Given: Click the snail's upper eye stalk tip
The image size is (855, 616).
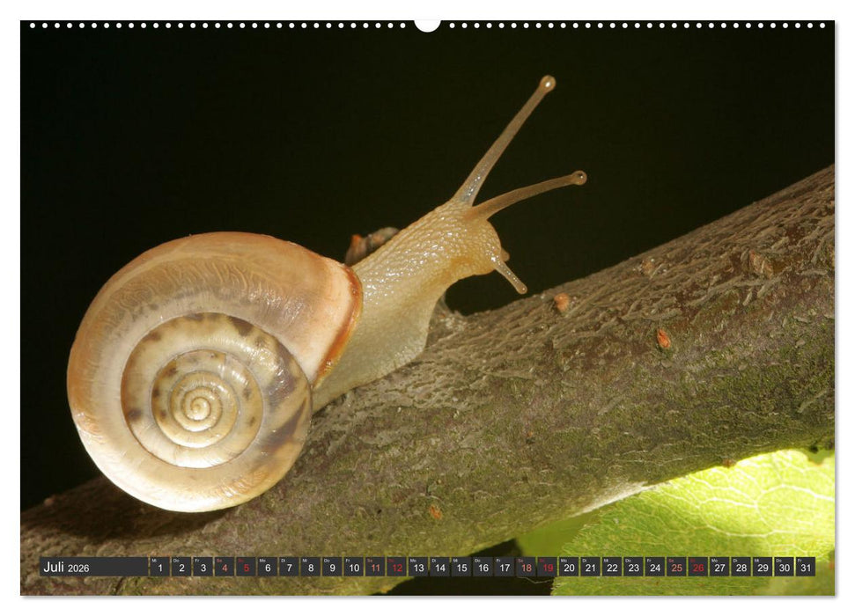Looking at the screenshot, I should click(548, 83).
